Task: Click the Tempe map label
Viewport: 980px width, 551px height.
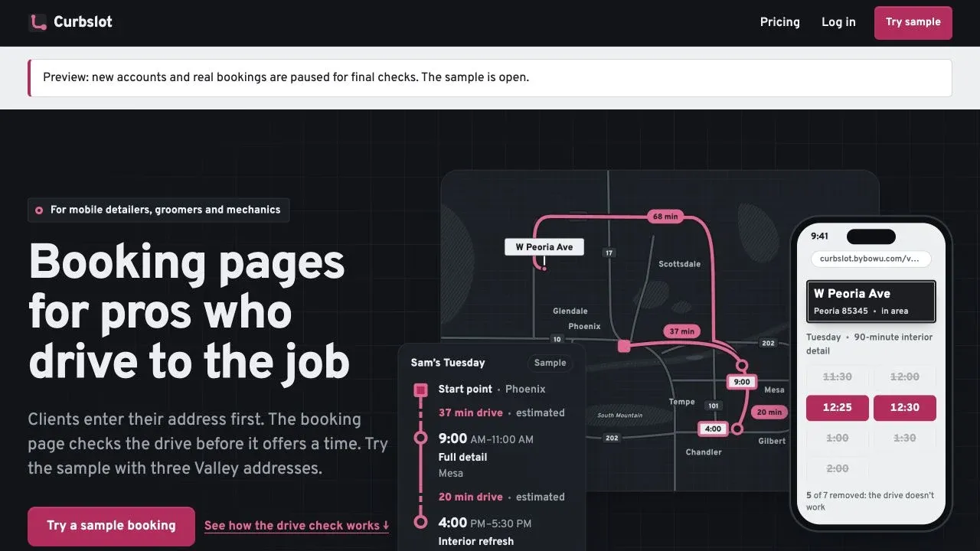Action: click(x=681, y=402)
